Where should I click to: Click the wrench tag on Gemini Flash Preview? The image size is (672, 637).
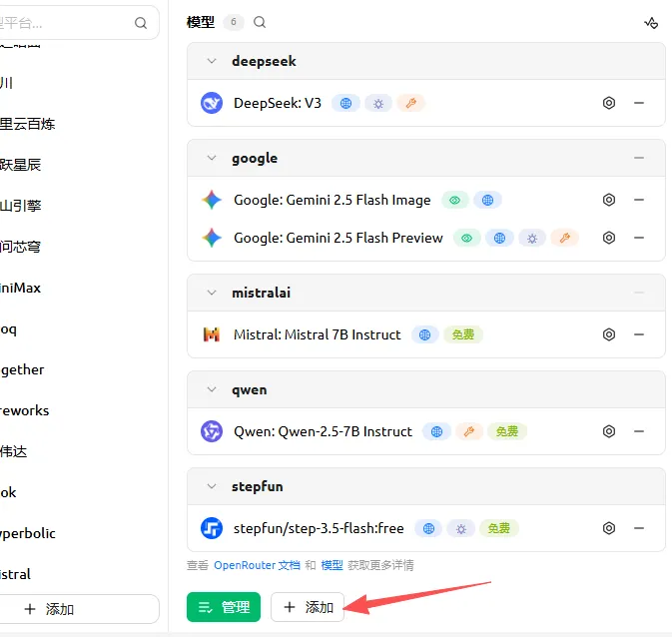point(565,238)
